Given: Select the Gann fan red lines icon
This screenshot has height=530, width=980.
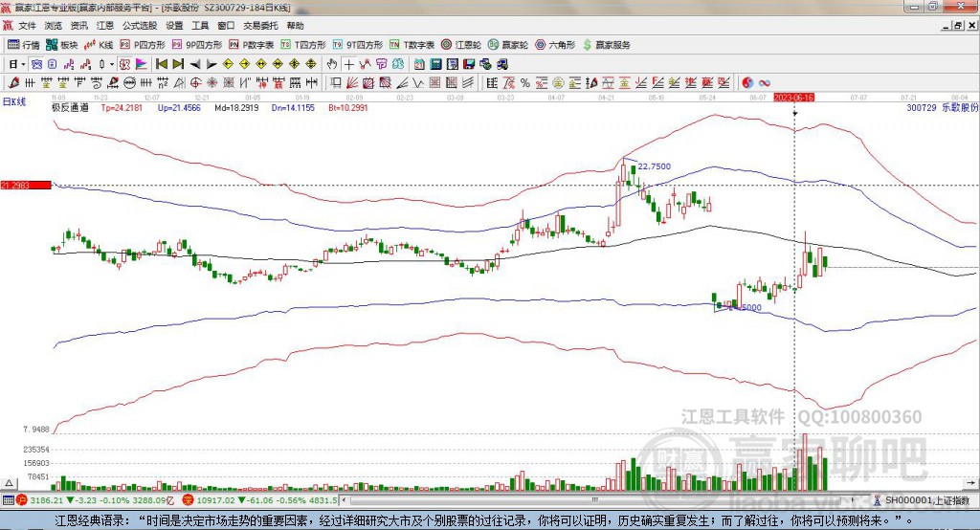Looking at the screenshot, I should pos(352,83).
